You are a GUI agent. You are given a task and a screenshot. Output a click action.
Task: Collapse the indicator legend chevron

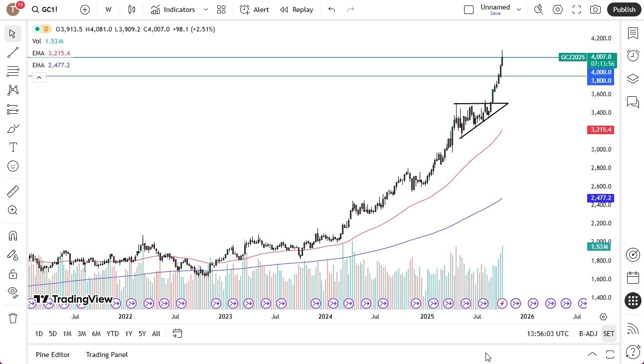pos(39,77)
